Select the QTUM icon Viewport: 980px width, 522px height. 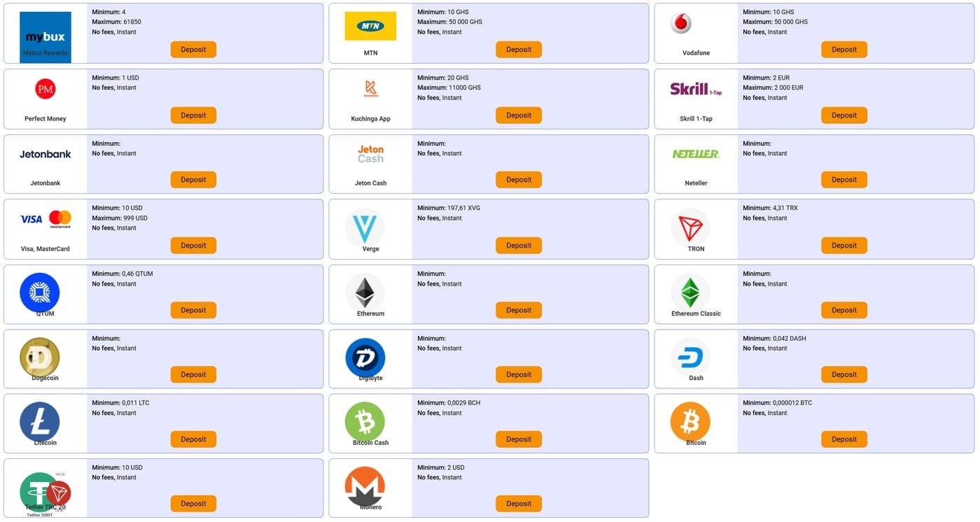(39, 292)
